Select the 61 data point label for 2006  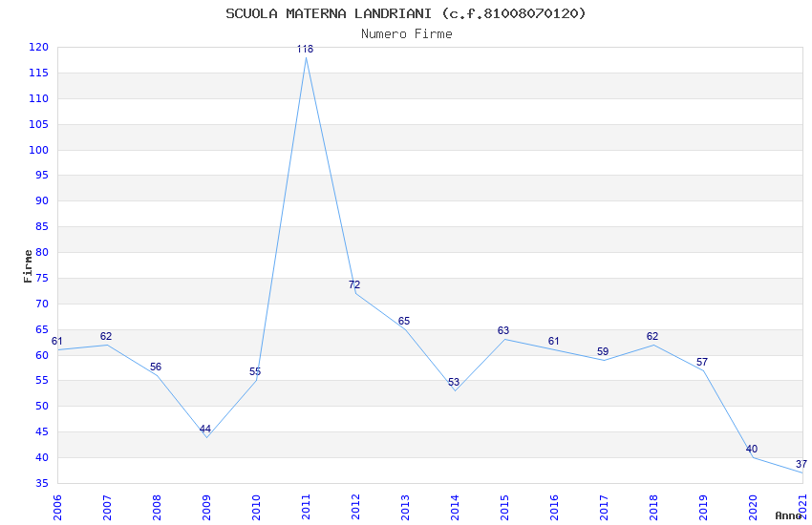57,342
